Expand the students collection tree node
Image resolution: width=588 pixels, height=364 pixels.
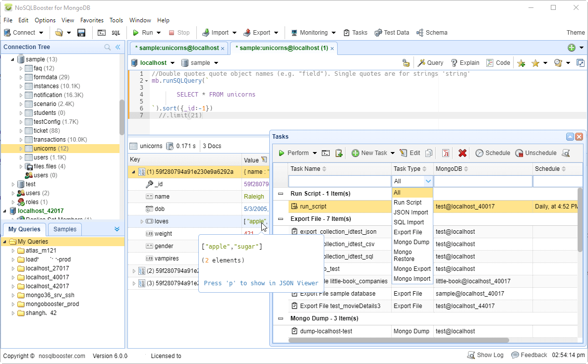(21, 113)
